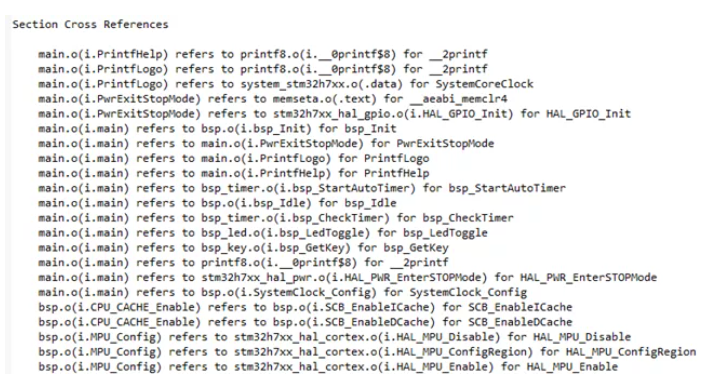Click the main.o(i.main) line for PrintfHelp
715x387 pixels.
[x=233, y=174]
